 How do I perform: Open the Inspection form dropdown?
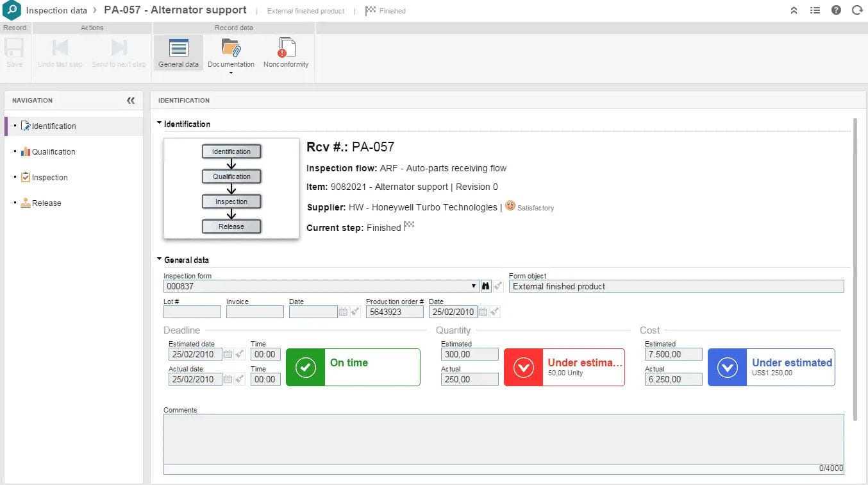click(x=474, y=285)
